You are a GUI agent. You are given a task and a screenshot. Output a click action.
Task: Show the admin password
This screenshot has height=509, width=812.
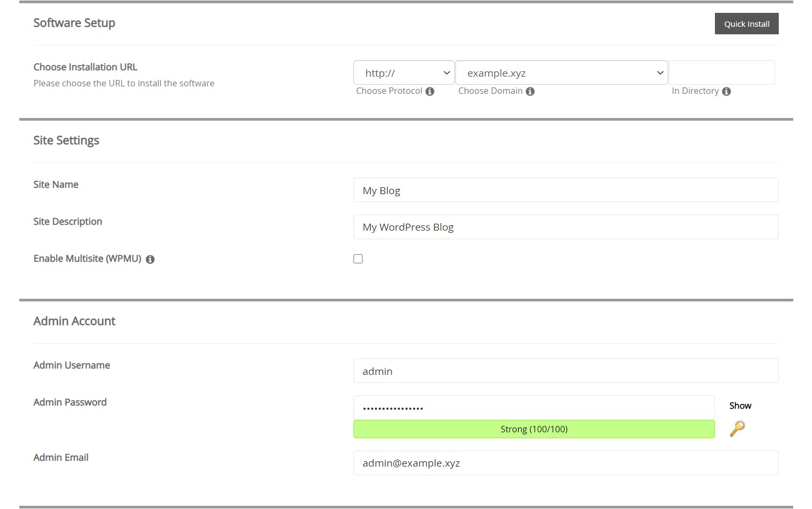tap(740, 406)
